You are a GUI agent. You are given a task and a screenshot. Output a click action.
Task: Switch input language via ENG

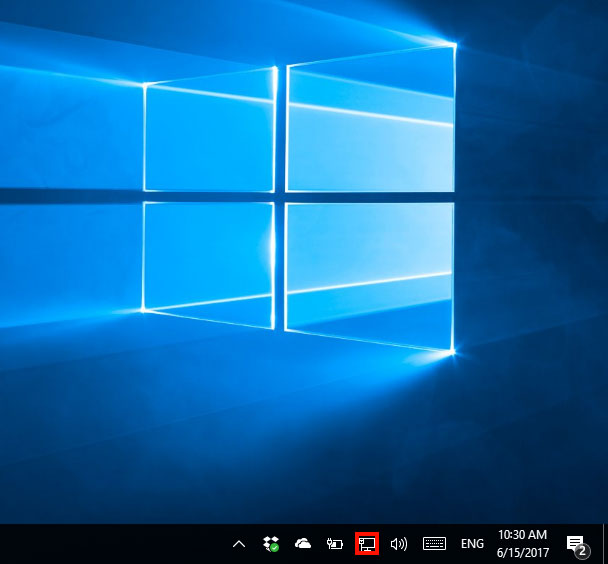pyautogui.click(x=472, y=544)
